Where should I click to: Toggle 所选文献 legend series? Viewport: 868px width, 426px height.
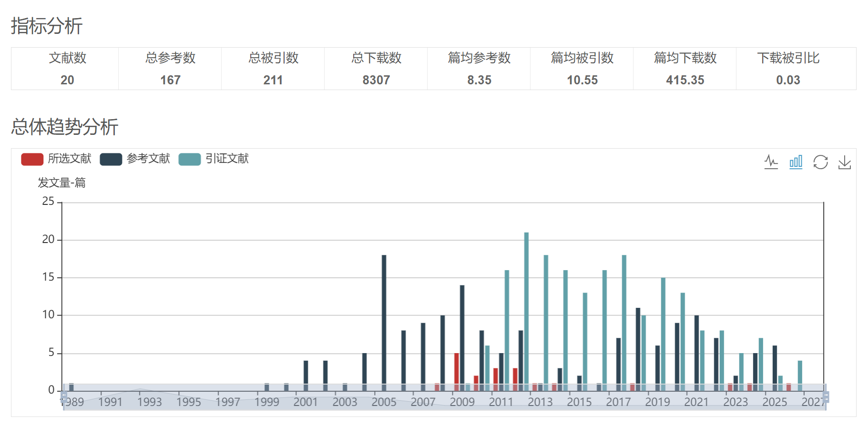click(56, 159)
